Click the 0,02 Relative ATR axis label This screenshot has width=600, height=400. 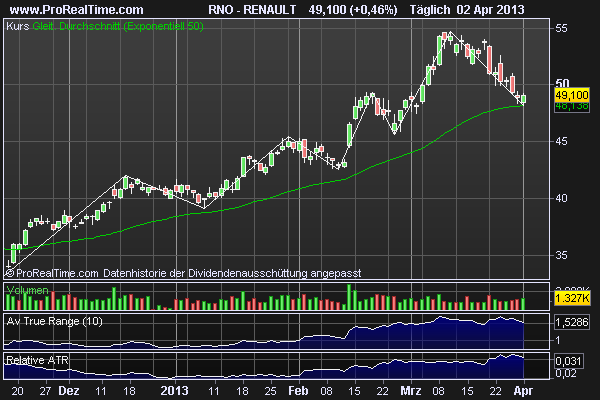(x=566, y=373)
